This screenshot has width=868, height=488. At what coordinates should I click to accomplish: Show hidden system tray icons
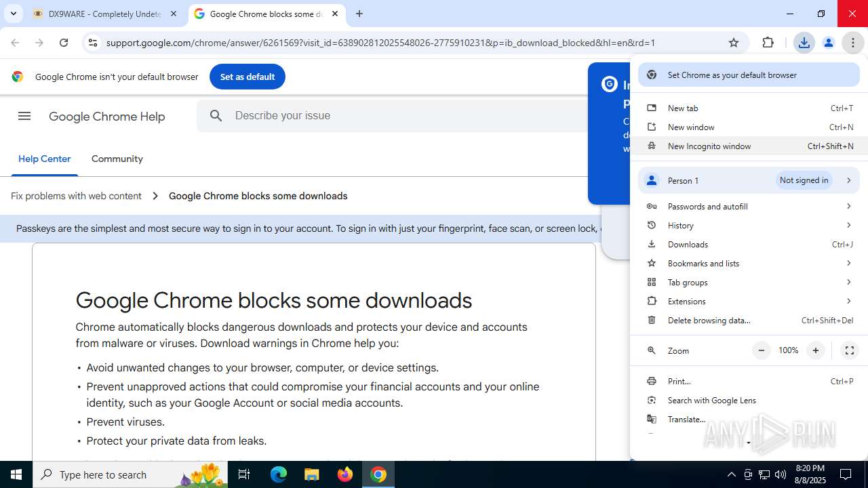click(x=731, y=474)
